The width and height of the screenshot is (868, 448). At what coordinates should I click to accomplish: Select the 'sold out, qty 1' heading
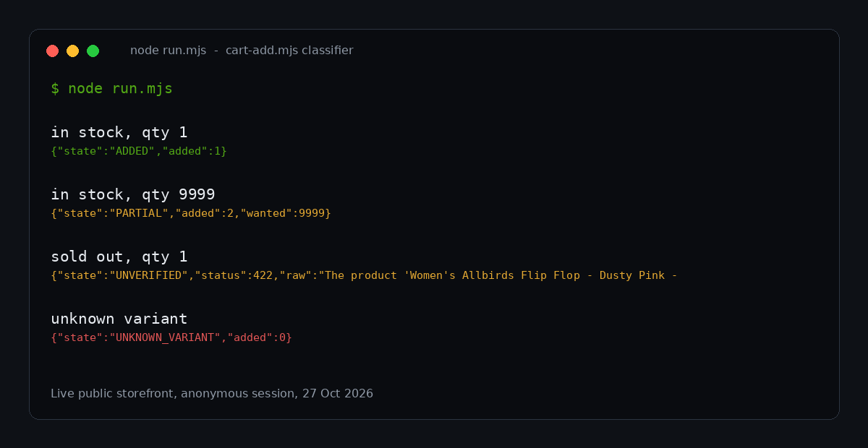[x=119, y=257]
